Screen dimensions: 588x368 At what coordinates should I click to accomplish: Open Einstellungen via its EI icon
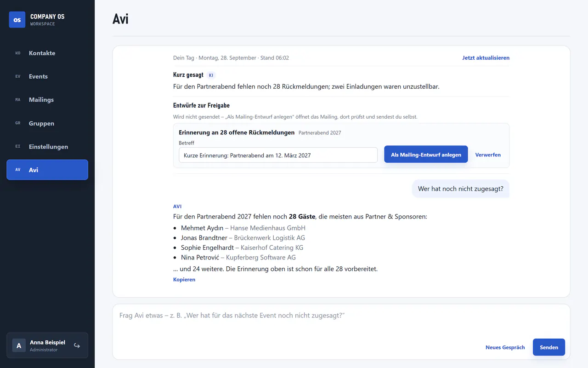pos(18,147)
